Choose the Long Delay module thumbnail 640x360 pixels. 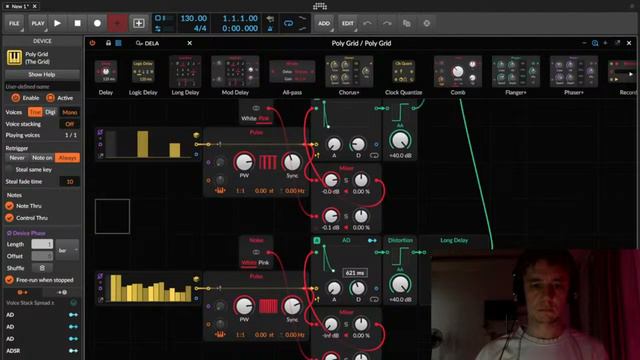coord(185,71)
